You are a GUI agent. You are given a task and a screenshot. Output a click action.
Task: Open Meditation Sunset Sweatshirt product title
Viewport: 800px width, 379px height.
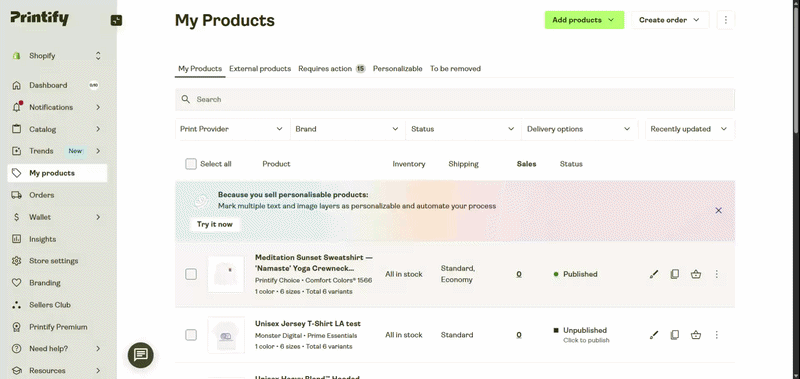tap(313, 263)
